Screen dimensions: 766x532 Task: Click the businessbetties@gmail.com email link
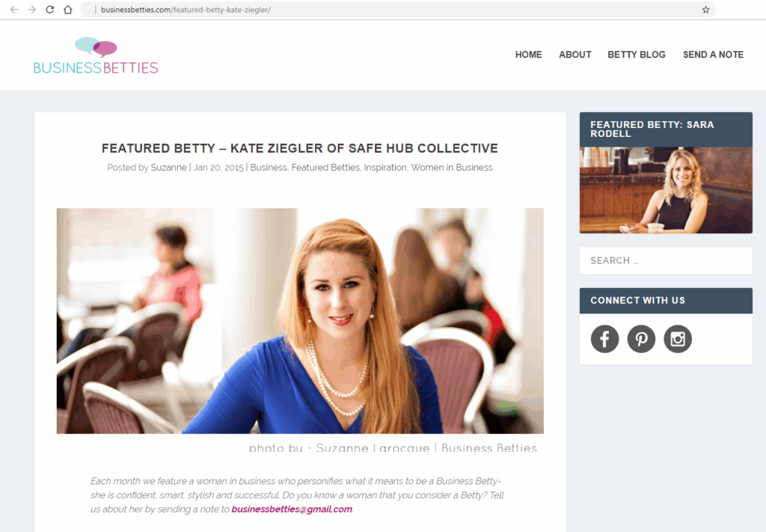[x=292, y=509]
